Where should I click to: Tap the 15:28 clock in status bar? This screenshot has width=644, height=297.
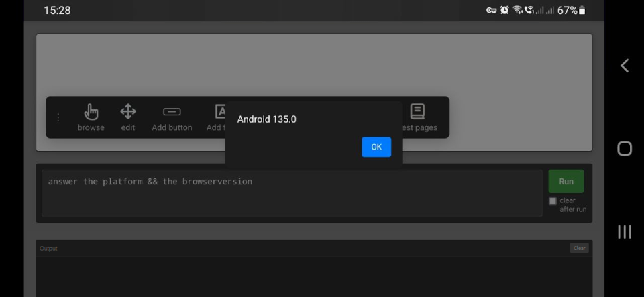(x=57, y=11)
